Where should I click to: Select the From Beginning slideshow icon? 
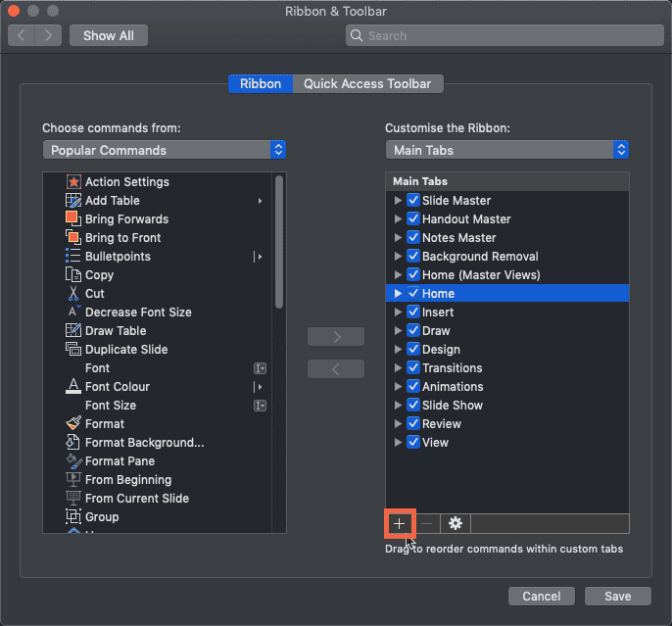(x=72, y=480)
